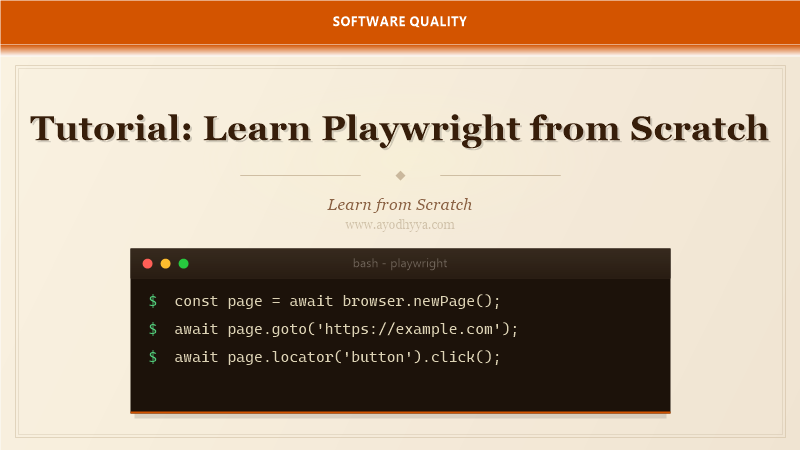
Task: Click the red close dot in terminal
Action: (147, 264)
